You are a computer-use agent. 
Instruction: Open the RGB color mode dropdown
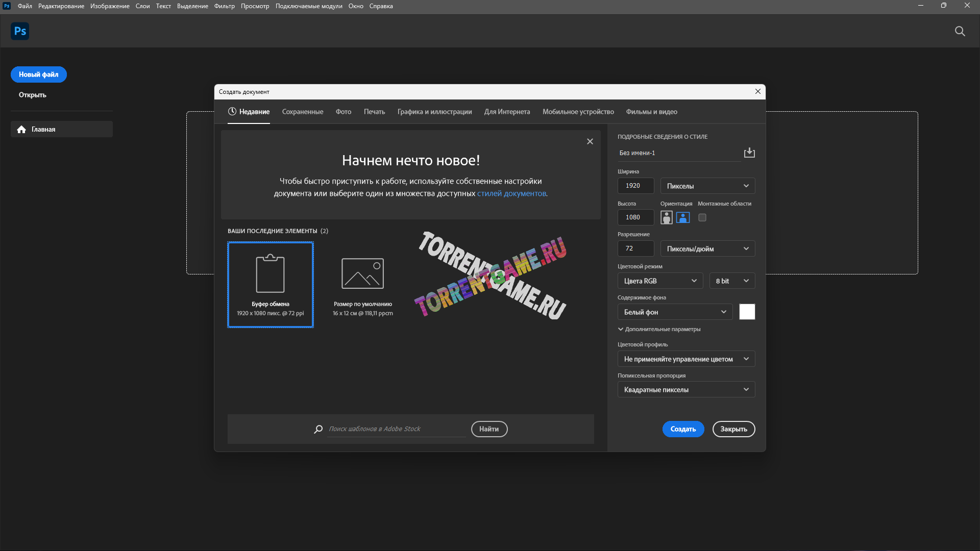(659, 281)
